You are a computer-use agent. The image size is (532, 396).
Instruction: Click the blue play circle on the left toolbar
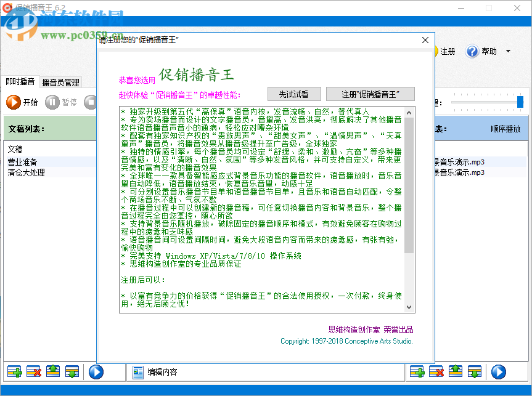click(96, 371)
